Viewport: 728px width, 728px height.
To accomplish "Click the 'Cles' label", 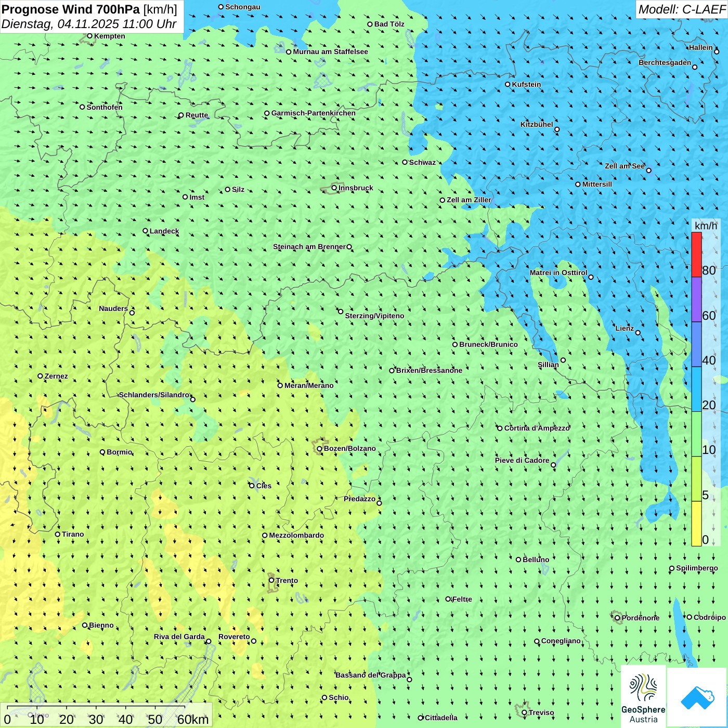I will pos(264,486).
